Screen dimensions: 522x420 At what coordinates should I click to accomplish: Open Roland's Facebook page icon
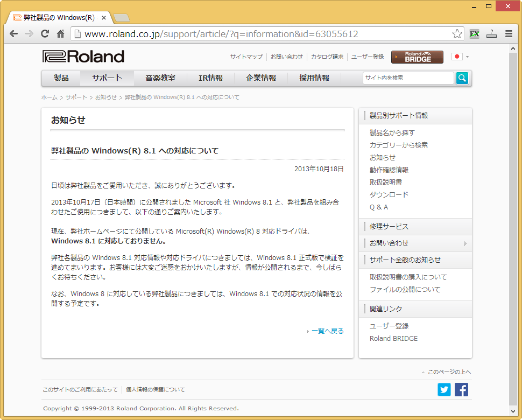461,389
